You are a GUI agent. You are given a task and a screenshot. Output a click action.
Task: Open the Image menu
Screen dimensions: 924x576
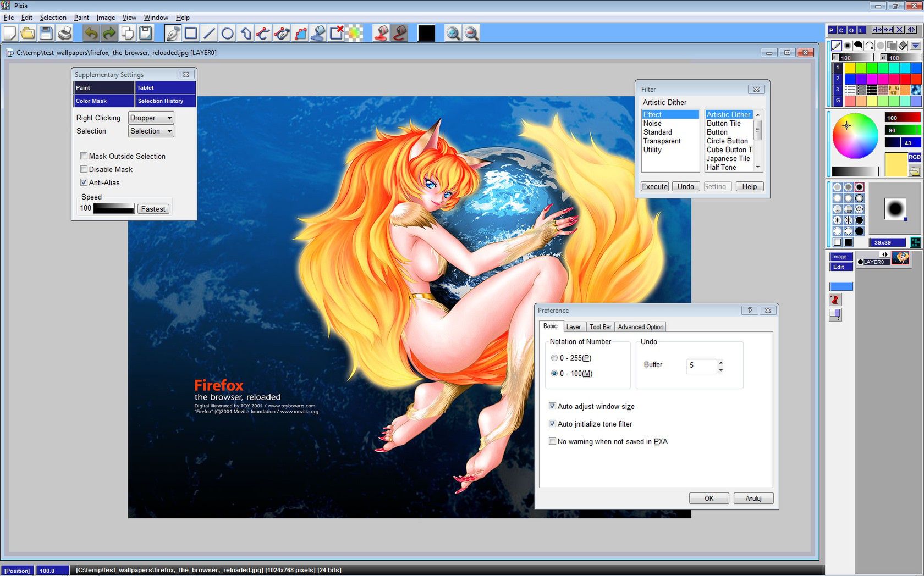(106, 18)
